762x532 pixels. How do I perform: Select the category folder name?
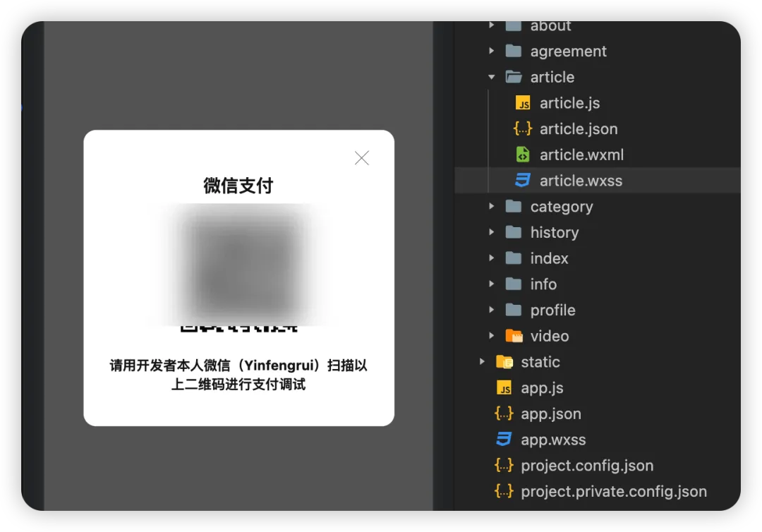(562, 207)
